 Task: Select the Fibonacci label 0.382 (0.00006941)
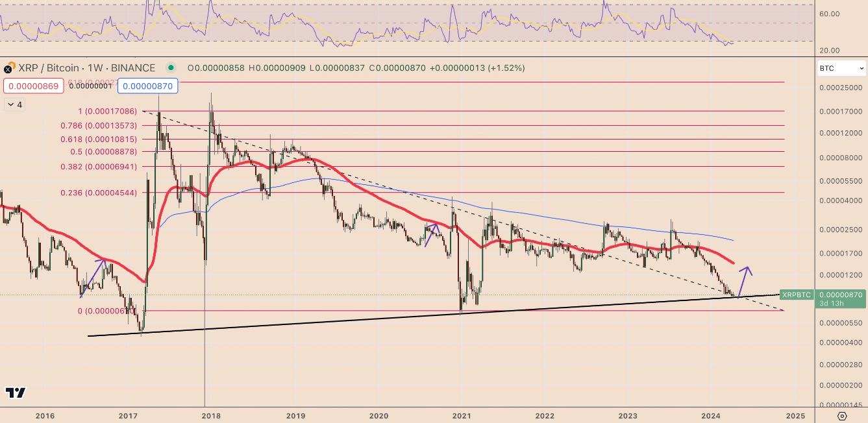pos(99,166)
